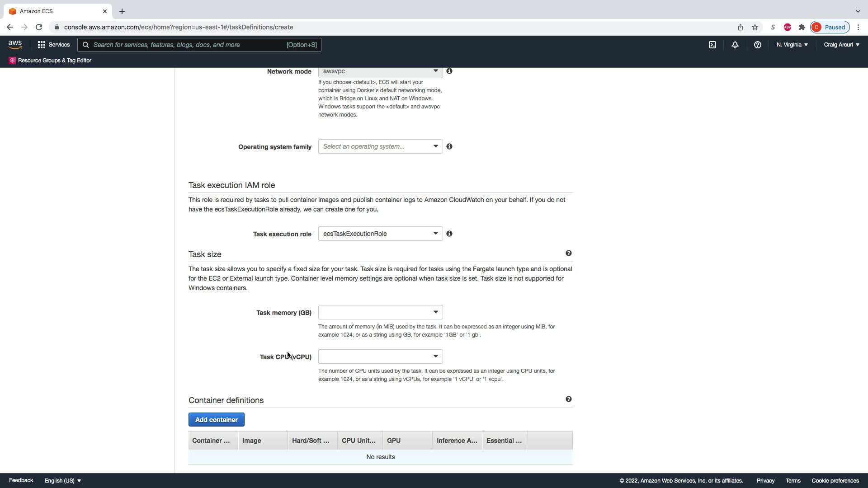Click the Task size help icon

(x=569, y=253)
